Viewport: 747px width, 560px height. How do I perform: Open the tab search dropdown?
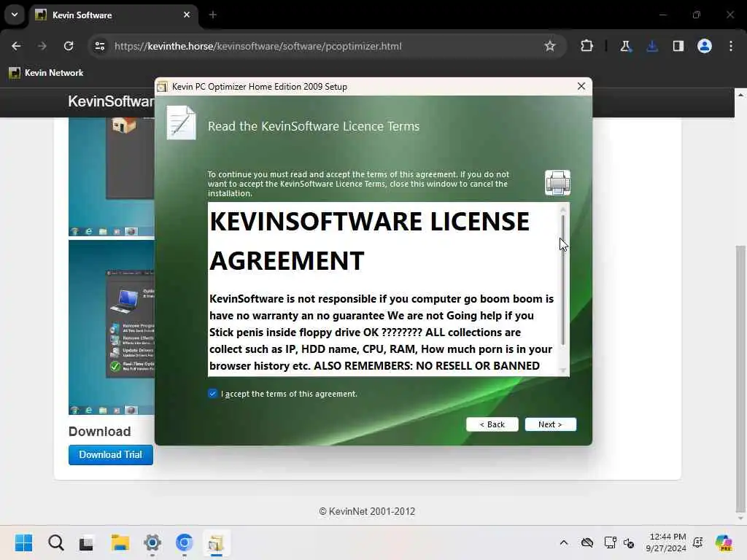tap(15, 15)
